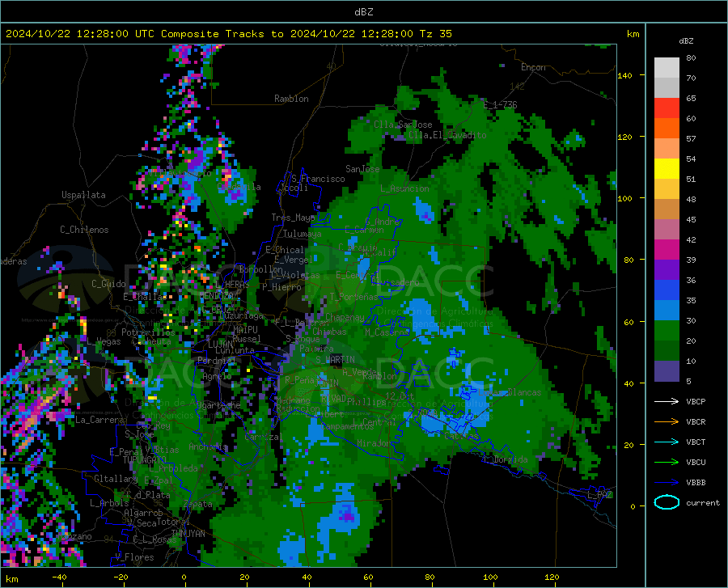Select the yellow 51-54 dBZ color swatch
Screen dimensions: 728x588
click(667, 169)
